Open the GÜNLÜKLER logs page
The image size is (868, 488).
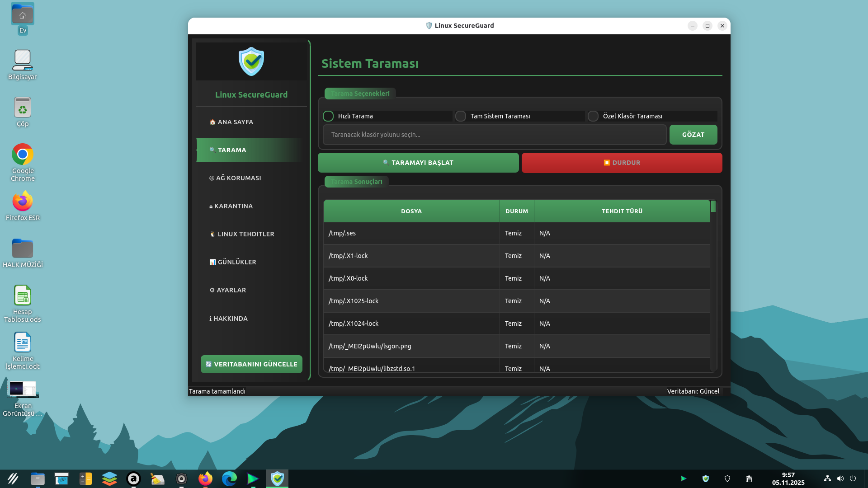[236, 262]
